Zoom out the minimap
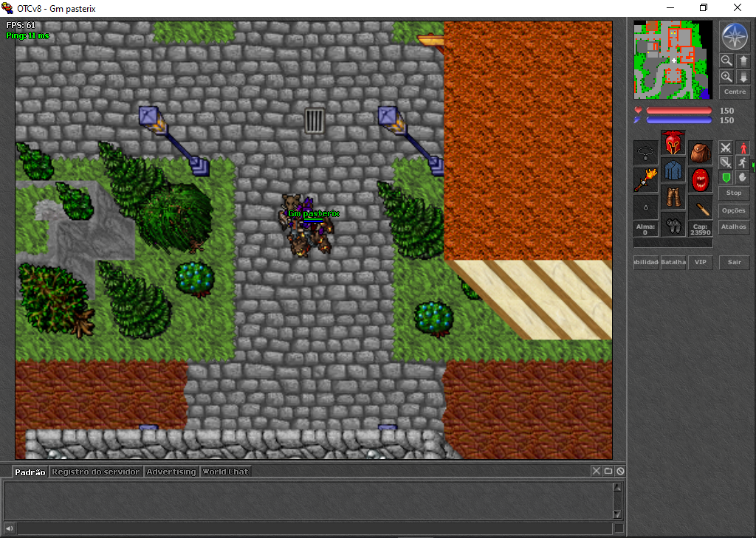 (x=726, y=61)
